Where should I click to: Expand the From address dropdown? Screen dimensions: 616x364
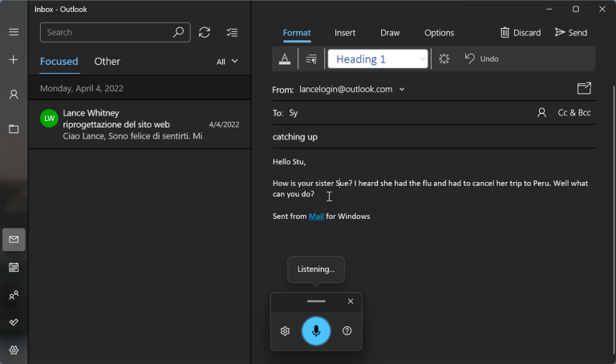[x=402, y=89]
